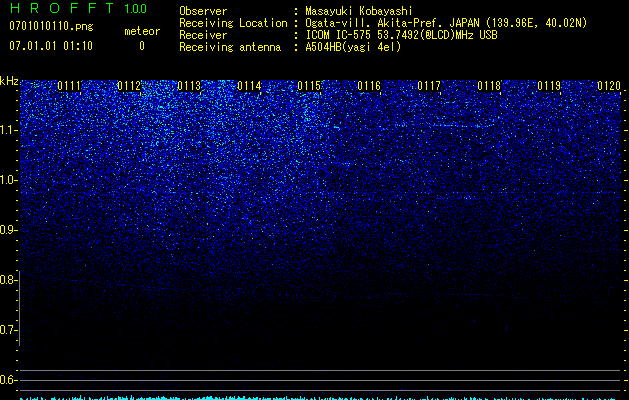Click the 0115 time marker
629x400 pixels.
pos(309,86)
